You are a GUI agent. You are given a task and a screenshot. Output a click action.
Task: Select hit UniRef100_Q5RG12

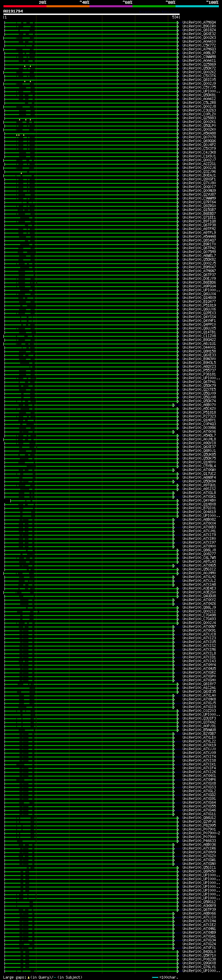click(x=199, y=902)
